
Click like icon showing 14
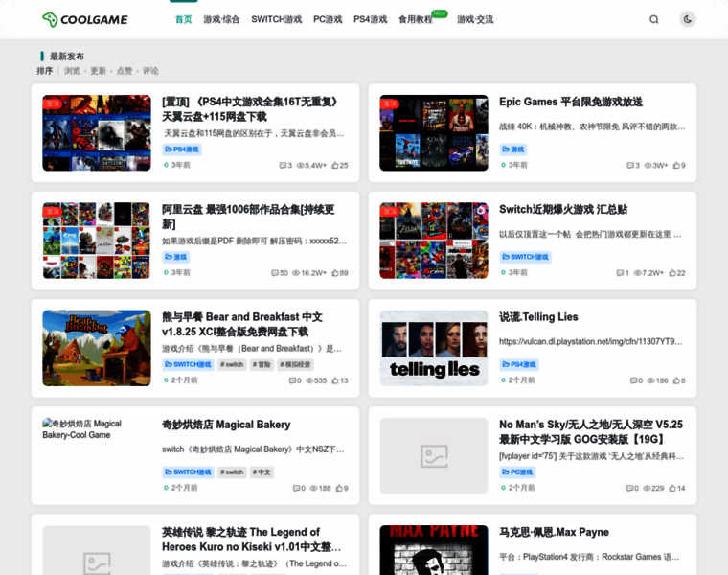[x=672, y=488]
